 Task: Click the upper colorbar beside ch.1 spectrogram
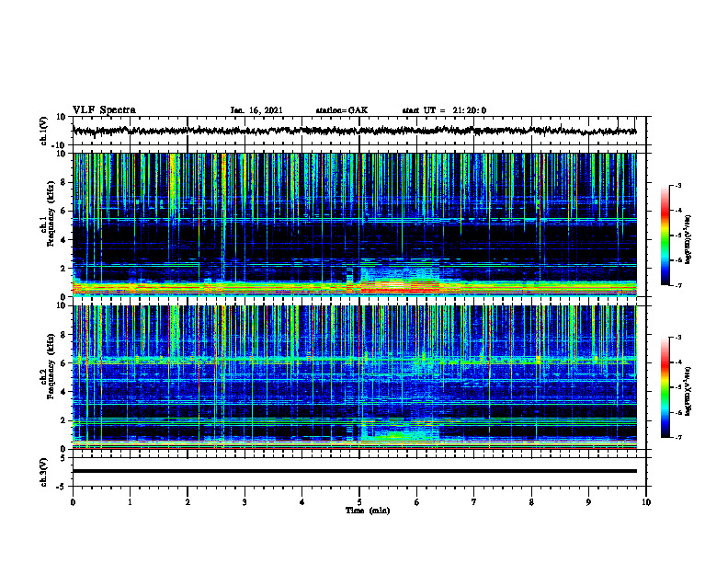(x=665, y=236)
